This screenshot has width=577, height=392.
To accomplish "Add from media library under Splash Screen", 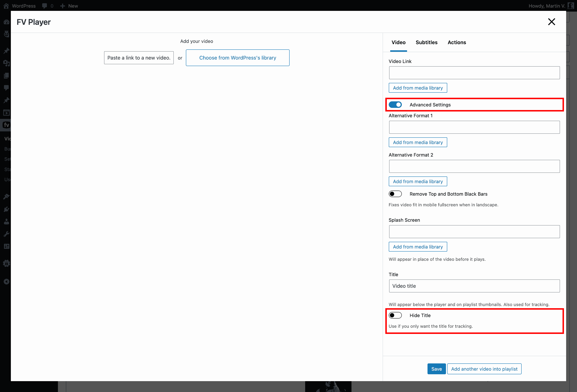I will pos(418,247).
